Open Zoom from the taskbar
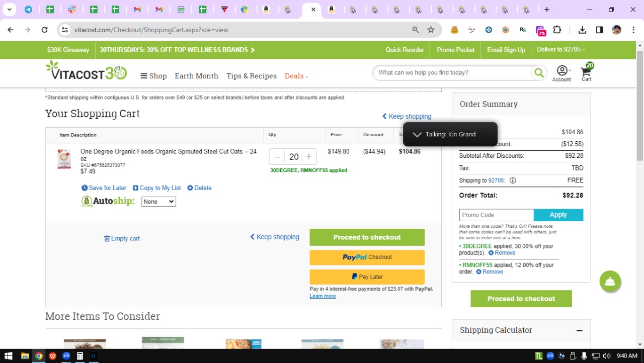 (66, 356)
